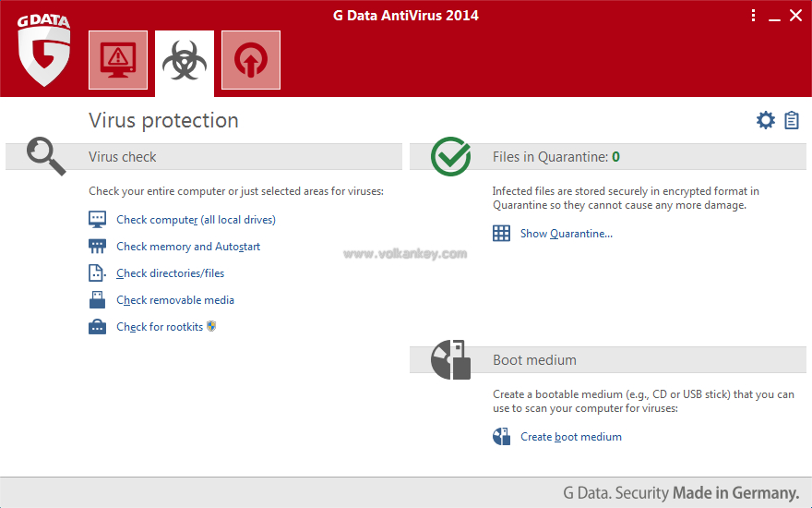Click the Check computer monitor icon
The height and width of the screenshot is (508, 812).
[x=97, y=220]
